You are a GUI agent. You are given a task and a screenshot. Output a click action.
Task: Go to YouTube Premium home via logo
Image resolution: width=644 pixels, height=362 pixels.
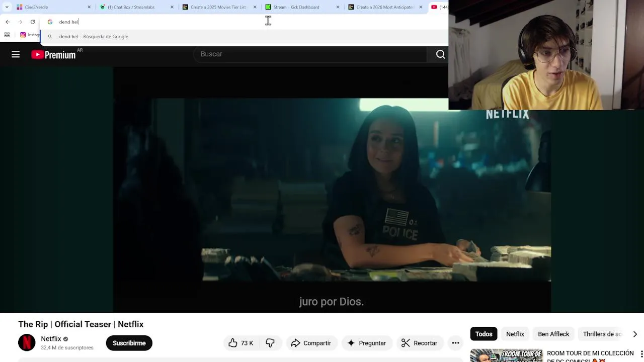54,55
